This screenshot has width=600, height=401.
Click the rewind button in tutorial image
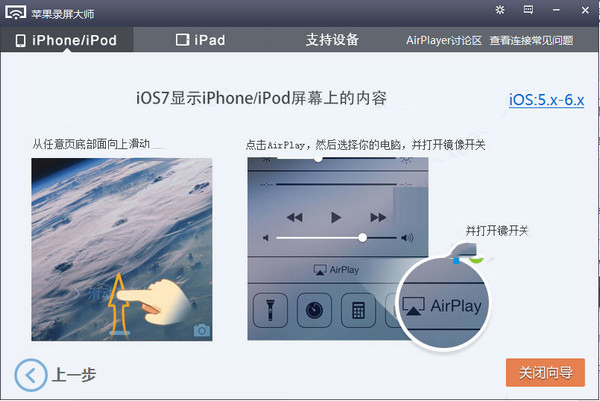click(x=295, y=217)
